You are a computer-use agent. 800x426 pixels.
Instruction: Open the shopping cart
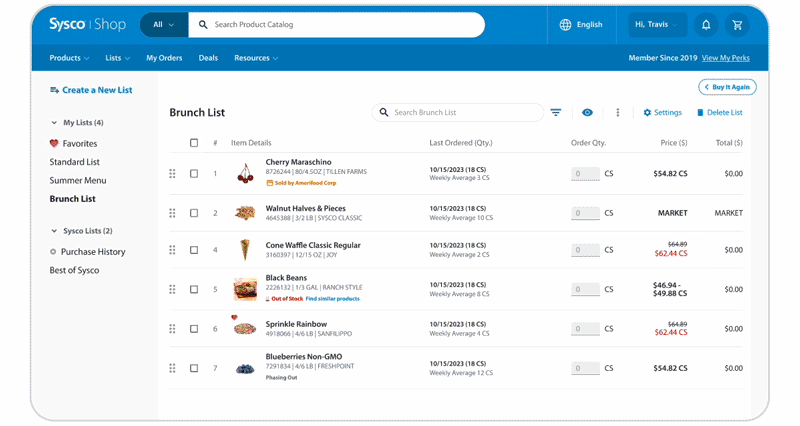click(x=737, y=24)
